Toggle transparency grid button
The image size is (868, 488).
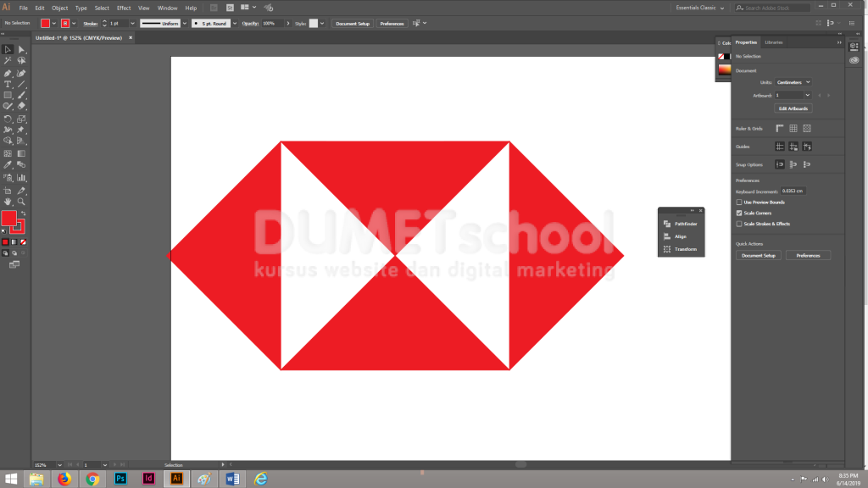coord(807,129)
